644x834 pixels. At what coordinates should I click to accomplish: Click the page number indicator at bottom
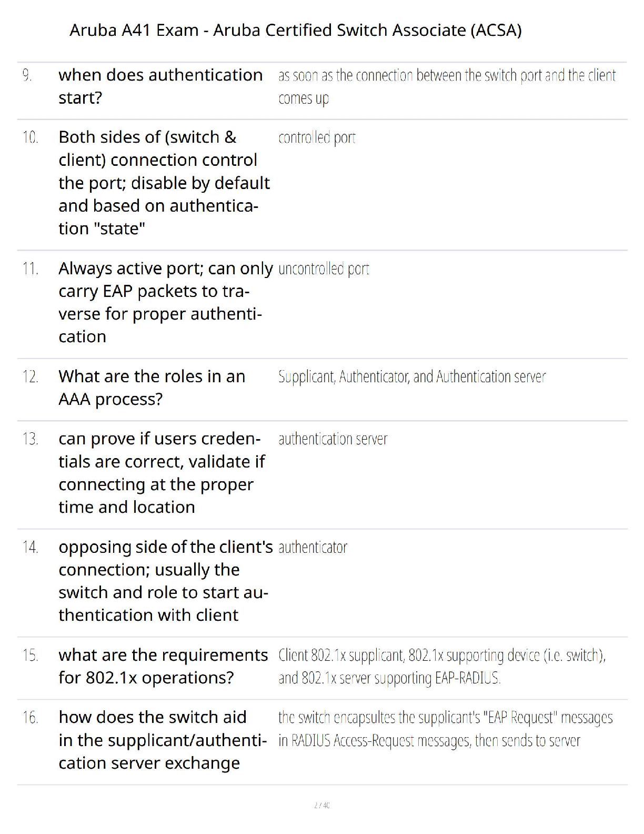pyautogui.click(x=321, y=805)
